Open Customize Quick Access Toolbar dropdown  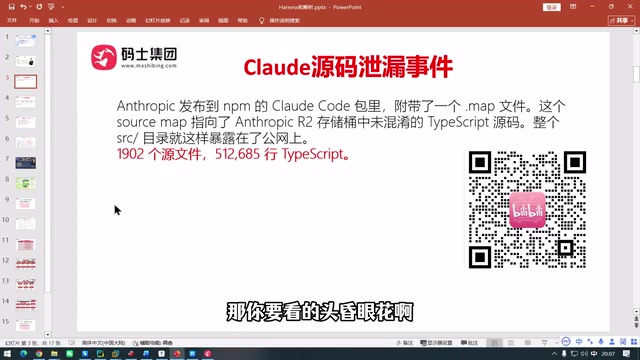(x=62, y=7)
